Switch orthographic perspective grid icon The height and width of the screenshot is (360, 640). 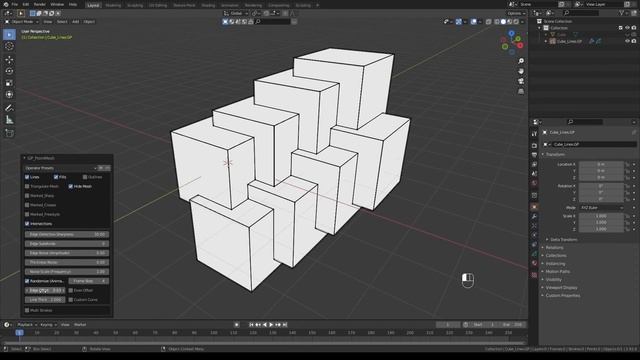[x=521, y=91]
